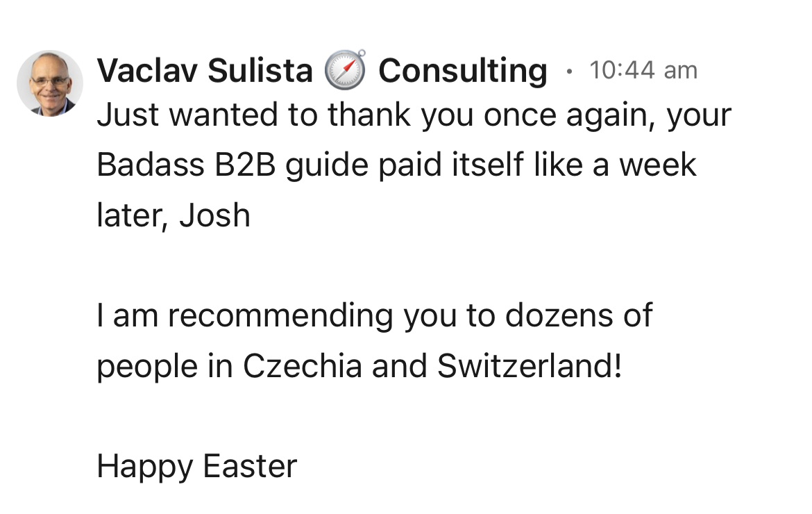This screenshot has height=514, width=812.
Task: Select the words dozens of
Action: [578, 315]
